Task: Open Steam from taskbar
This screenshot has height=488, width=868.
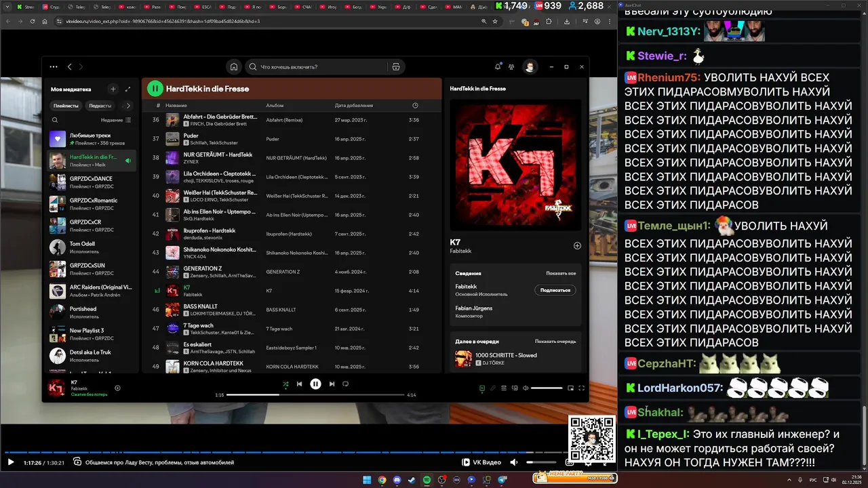Action: (412, 480)
